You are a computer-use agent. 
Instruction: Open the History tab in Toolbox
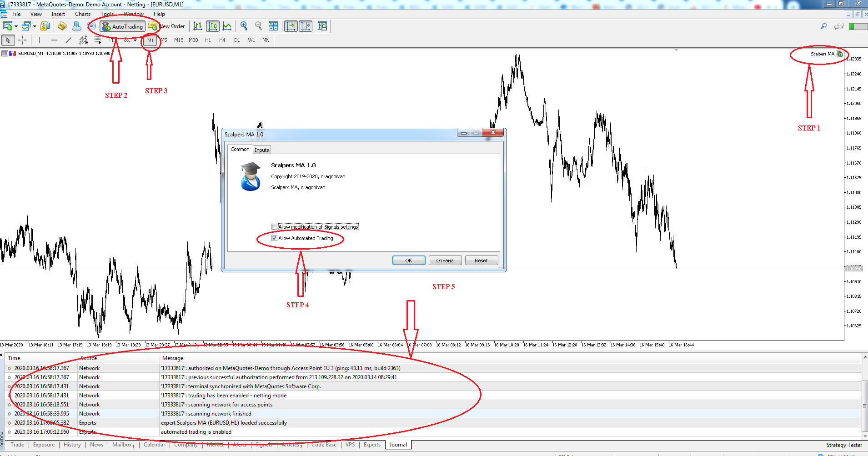[x=72, y=445]
